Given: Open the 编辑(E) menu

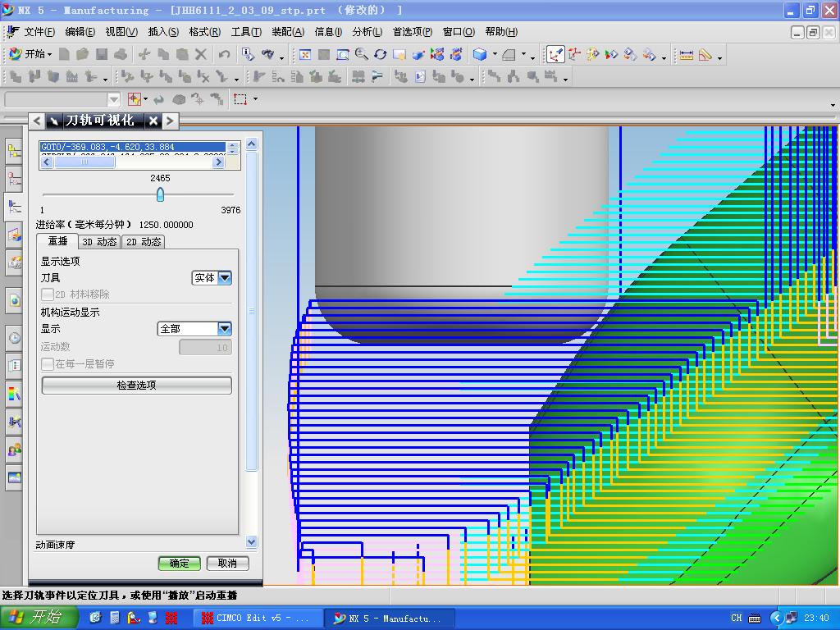Looking at the screenshot, I should [x=80, y=32].
